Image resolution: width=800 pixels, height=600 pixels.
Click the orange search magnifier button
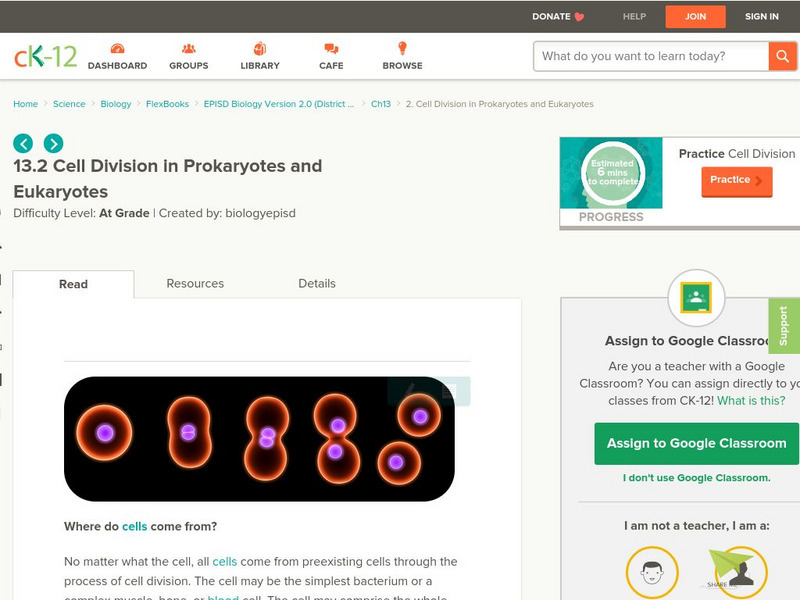pos(782,56)
